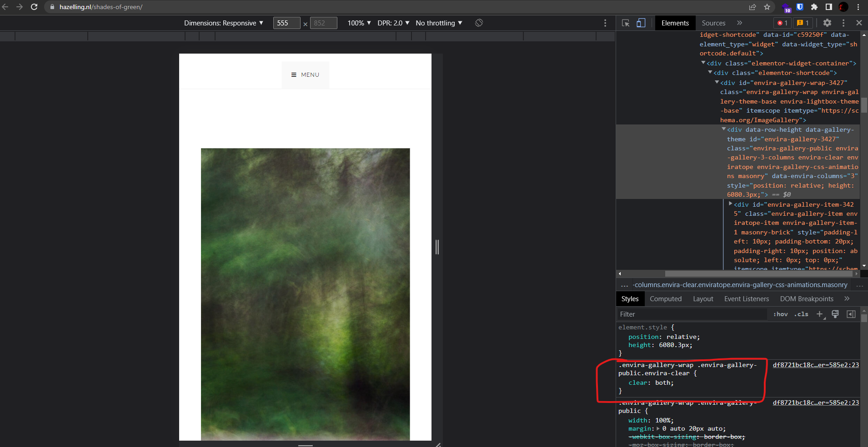Select the Elements tab
This screenshot has width=868, height=447.
click(675, 23)
